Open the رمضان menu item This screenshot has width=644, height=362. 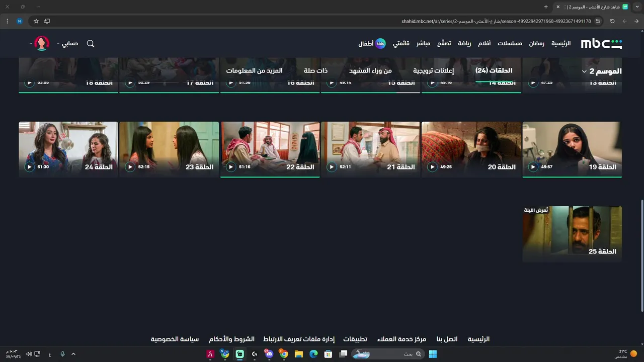click(x=536, y=44)
